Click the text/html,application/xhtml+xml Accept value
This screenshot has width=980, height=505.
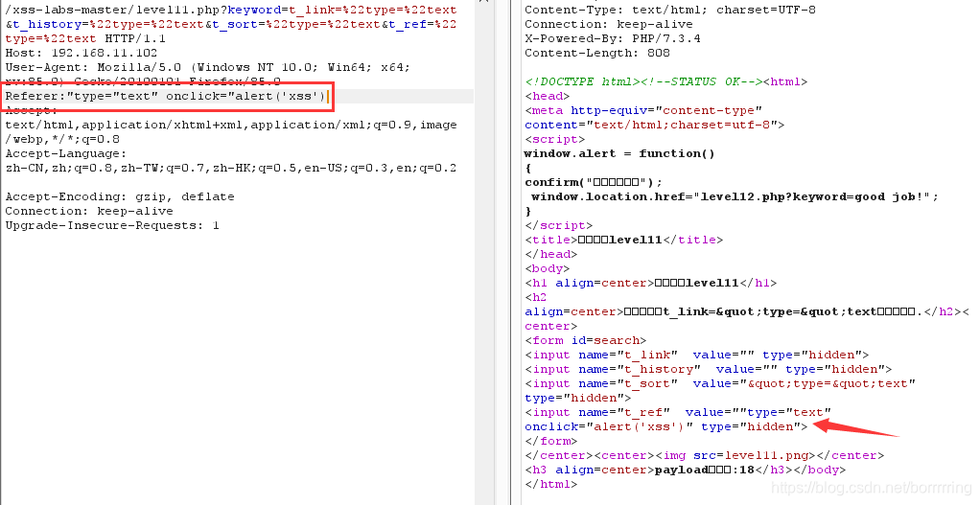coord(231,125)
